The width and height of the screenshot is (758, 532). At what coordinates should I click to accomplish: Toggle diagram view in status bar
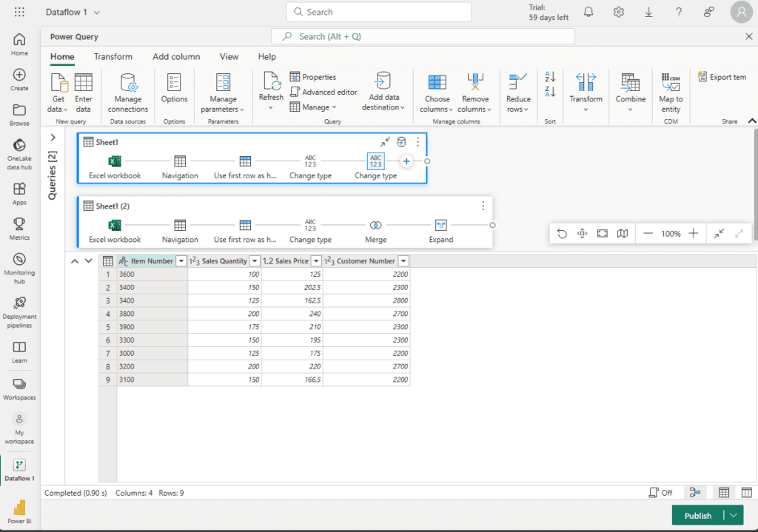(695, 493)
